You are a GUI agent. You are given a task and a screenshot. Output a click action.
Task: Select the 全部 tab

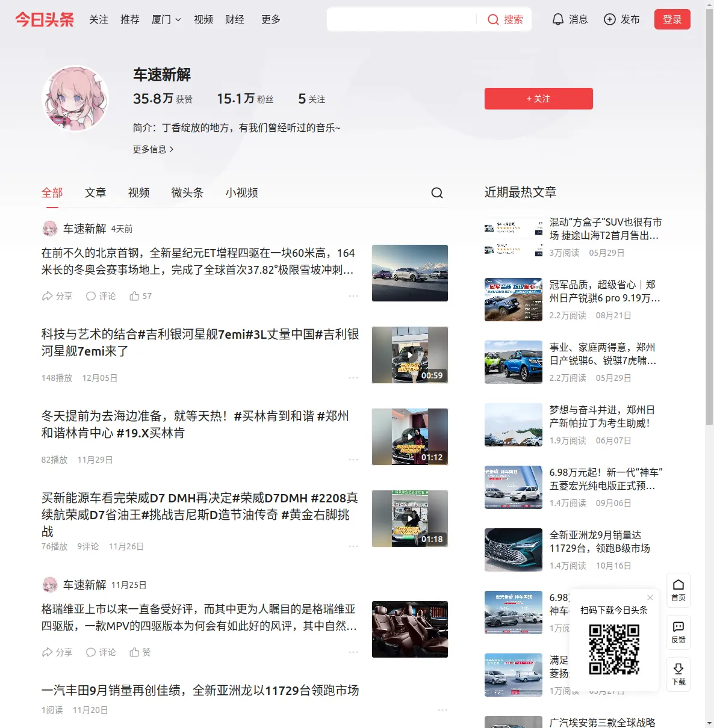point(52,193)
